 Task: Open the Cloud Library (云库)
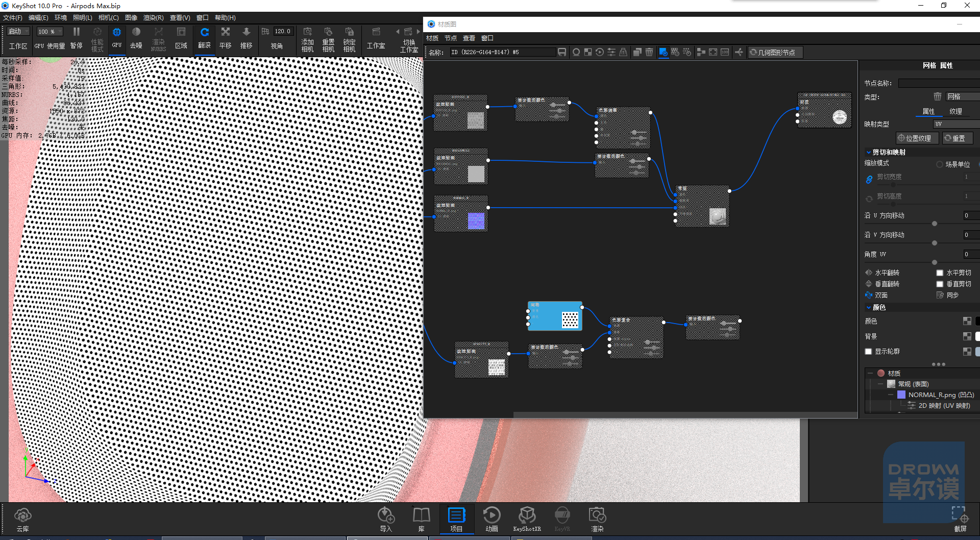pyautogui.click(x=23, y=520)
